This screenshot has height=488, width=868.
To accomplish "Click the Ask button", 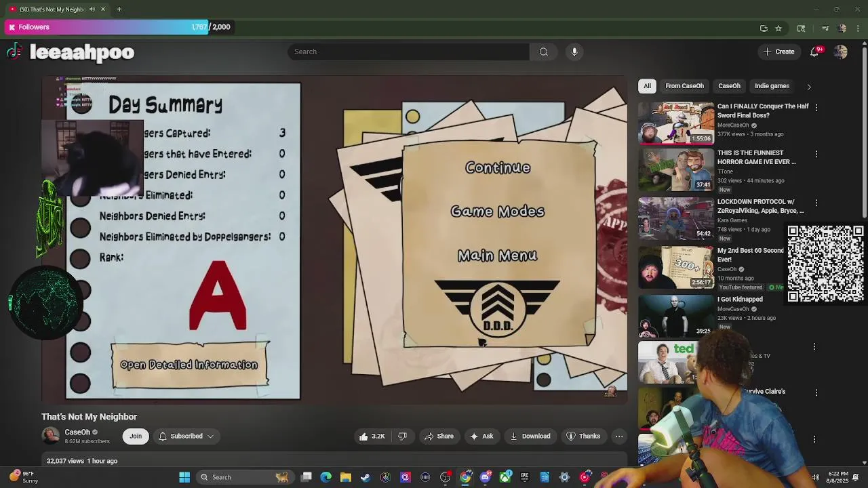I will [481, 436].
